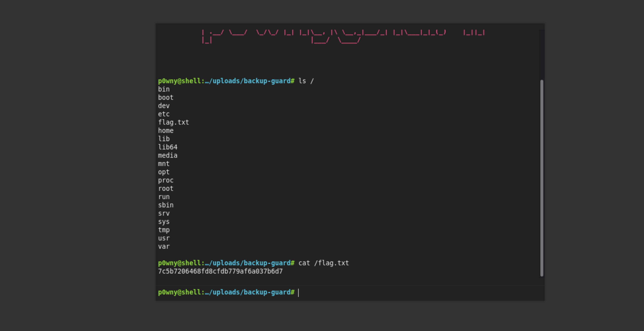
Task: Click 'dev' in the directory listing
Action: (164, 106)
